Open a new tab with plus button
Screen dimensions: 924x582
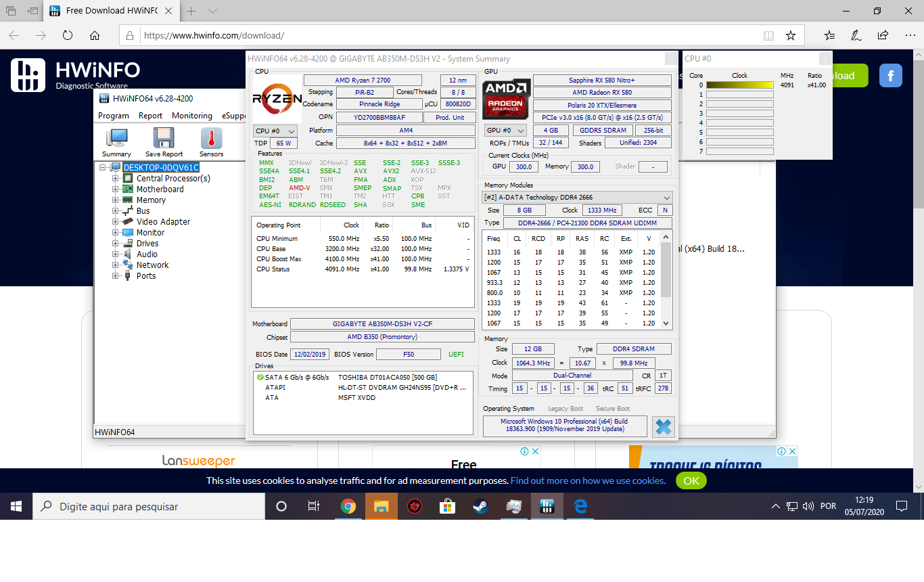pyautogui.click(x=191, y=11)
